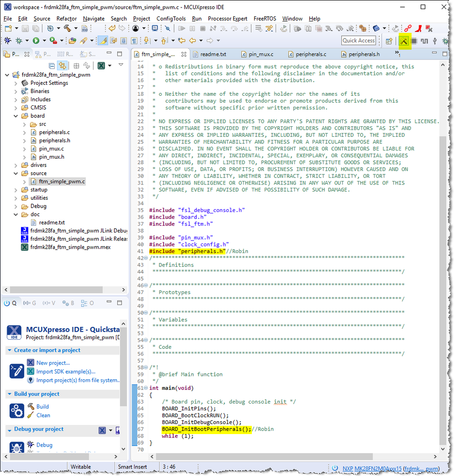The image size is (454, 476).
Task: Collapse the source folder
Action: tap(16, 173)
